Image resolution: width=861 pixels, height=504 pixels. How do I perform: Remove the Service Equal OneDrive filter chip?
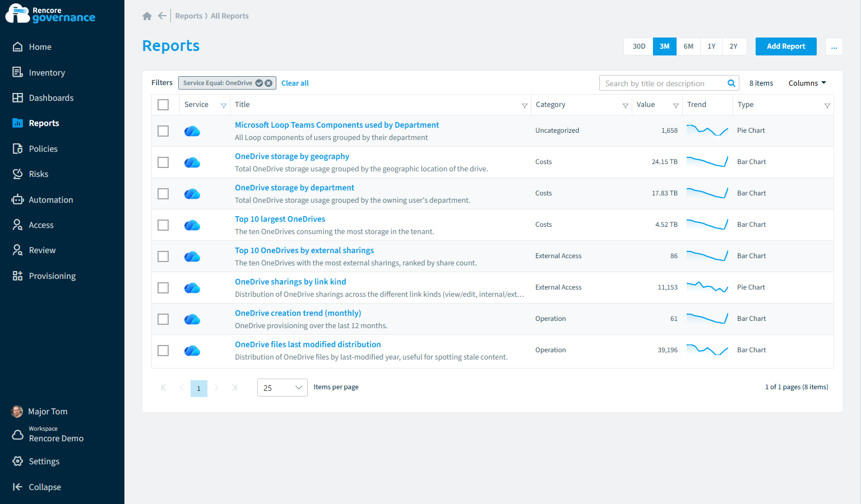[x=269, y=83]
